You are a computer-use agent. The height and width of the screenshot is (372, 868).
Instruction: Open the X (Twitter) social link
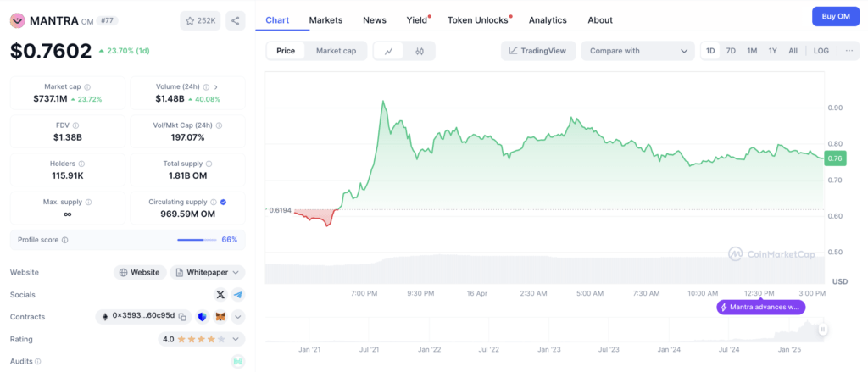click(220, 295)
